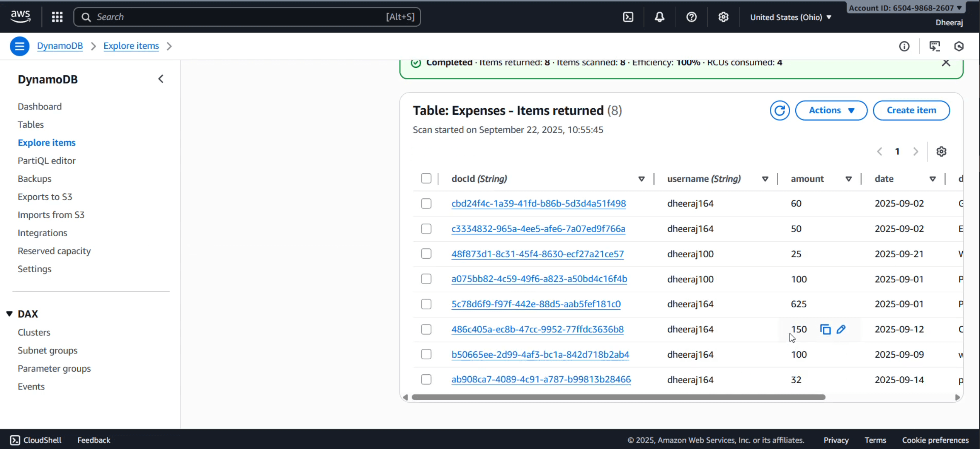
Task: Collapse the DynamoDB sidebar
Action: coord(161,79)
